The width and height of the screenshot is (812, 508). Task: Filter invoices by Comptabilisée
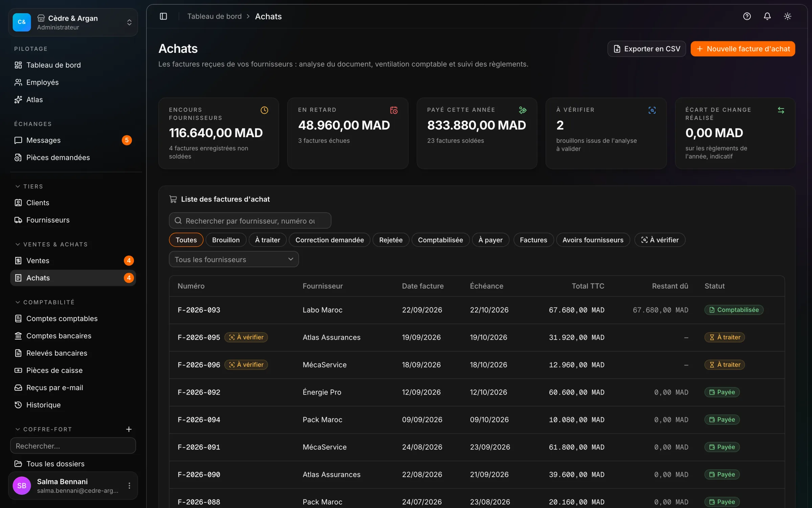440,240
